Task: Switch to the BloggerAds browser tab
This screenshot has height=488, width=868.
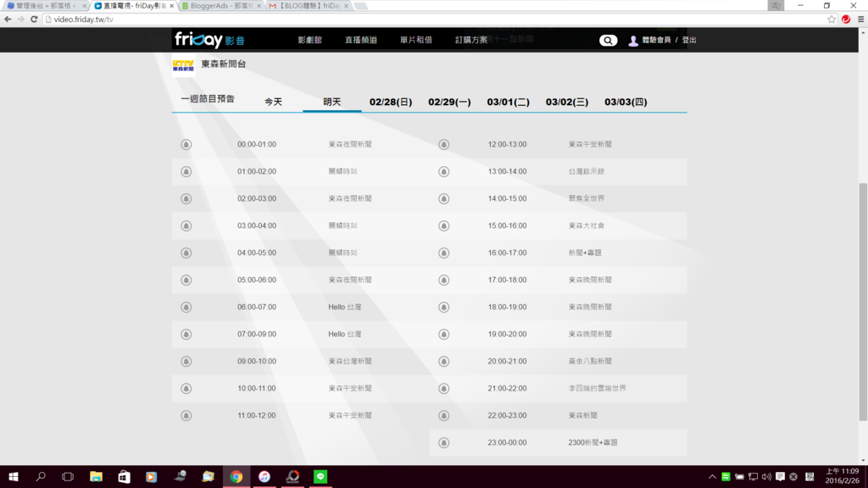Action: click(221, 6)
